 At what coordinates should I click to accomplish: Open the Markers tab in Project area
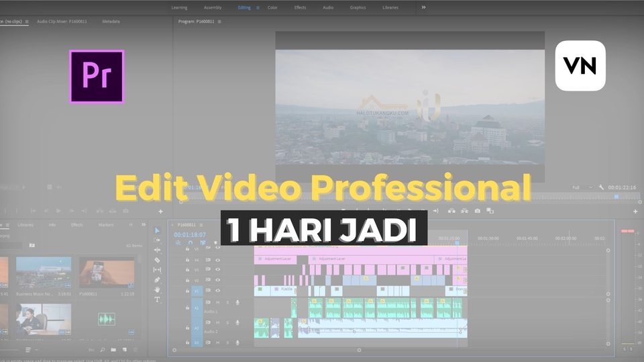[106, 224]
